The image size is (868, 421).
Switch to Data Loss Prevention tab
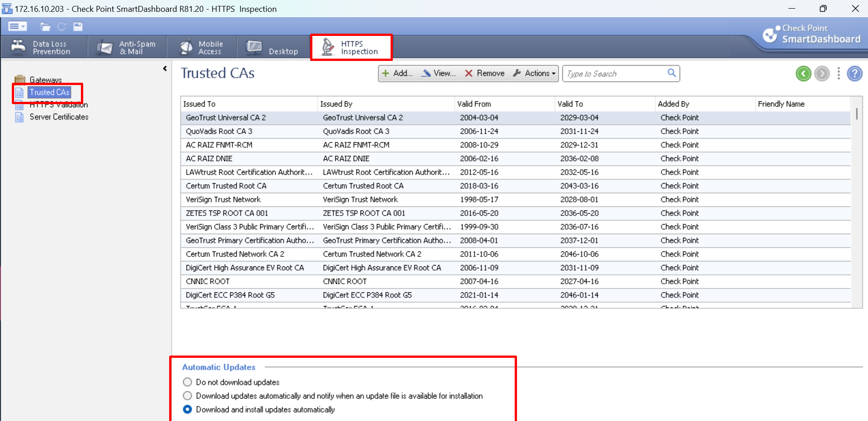click(44, 47)
